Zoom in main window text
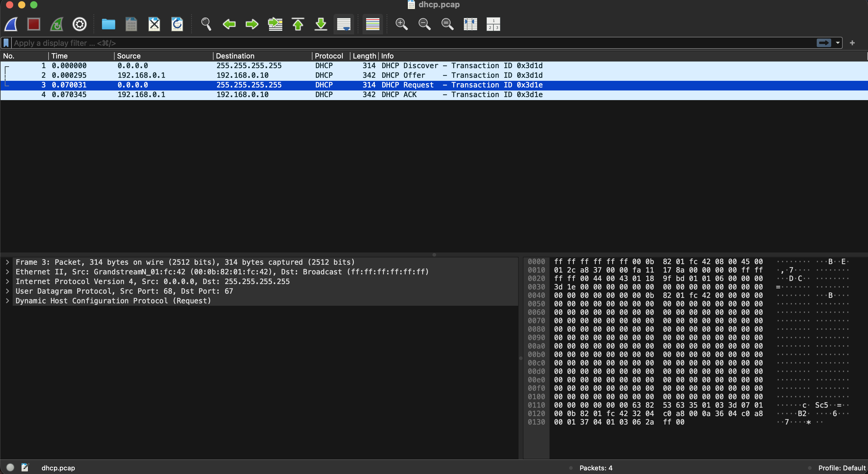868x474 pixels. (x=402, y=24)
